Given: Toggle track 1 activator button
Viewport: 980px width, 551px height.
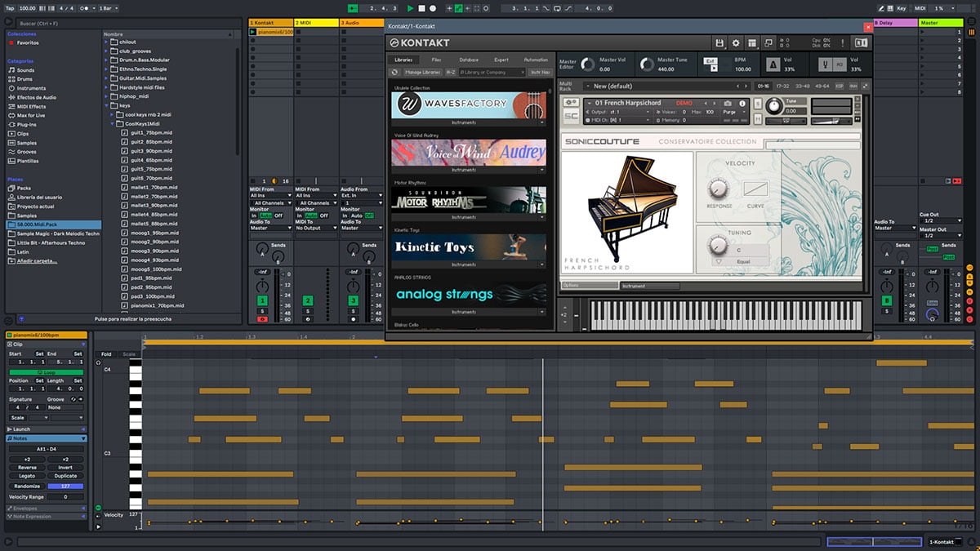Looking at the screenshot, I should [x=262, y=300].
